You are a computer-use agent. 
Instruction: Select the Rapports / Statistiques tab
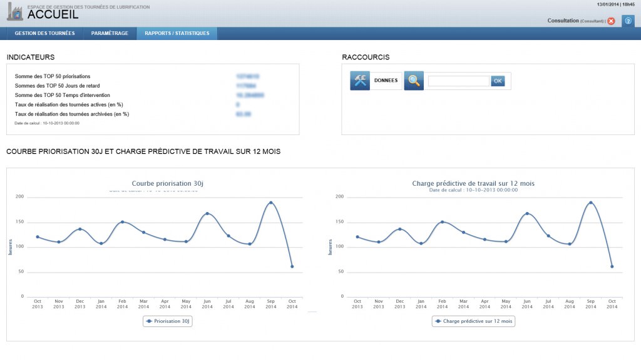tap(177, 34)
